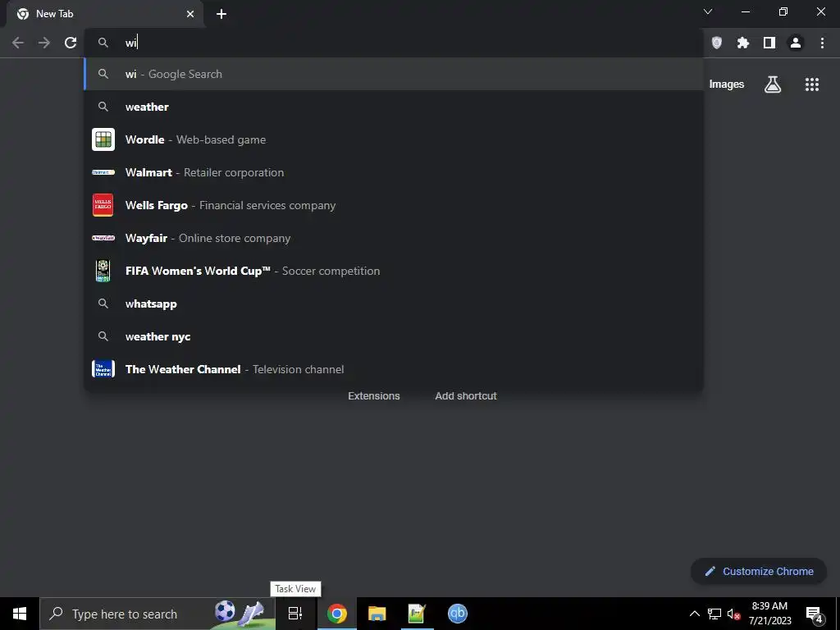Screen dimensions: 840x630
Task: Open the Windows Start menu
Action: [x=20, y=614]
